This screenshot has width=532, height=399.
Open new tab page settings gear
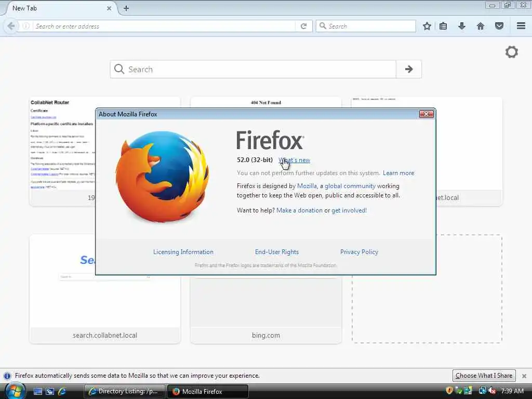pos(512,52)
